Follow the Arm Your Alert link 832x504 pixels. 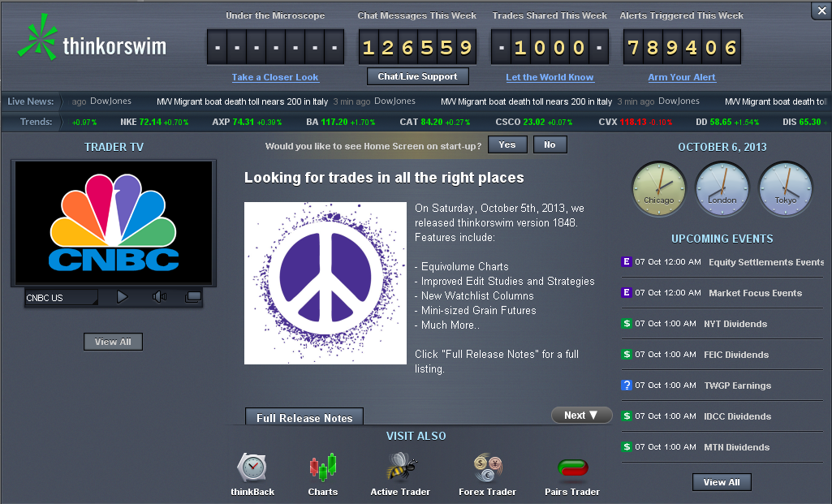[682, 77]
